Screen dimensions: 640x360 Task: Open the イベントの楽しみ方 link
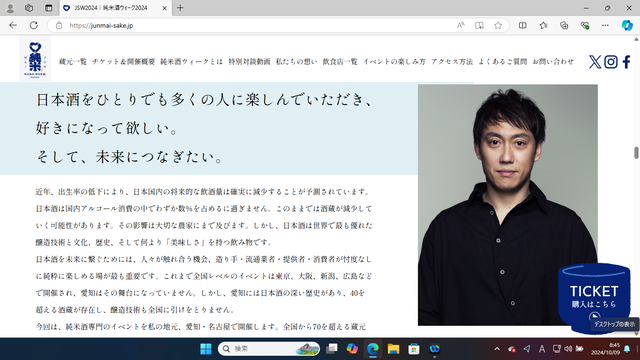(x=394, y=62)
